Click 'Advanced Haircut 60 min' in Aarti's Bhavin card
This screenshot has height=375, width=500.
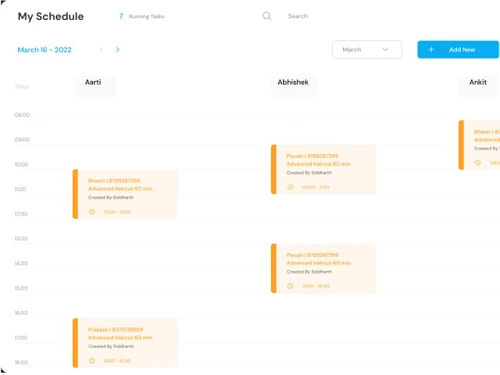coord(120,189)
